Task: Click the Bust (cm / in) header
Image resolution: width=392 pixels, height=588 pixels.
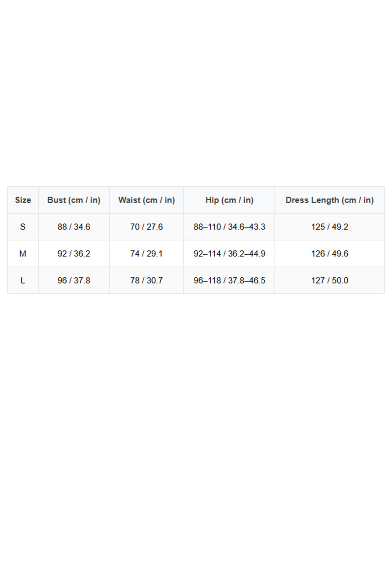Action: pyautogui.click(x=74, y=200)
